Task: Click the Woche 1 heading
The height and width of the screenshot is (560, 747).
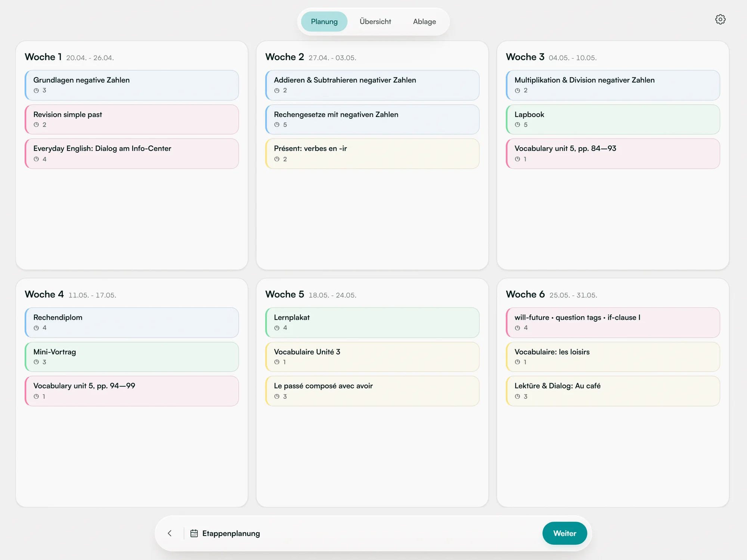Action: tap(43, 57)
